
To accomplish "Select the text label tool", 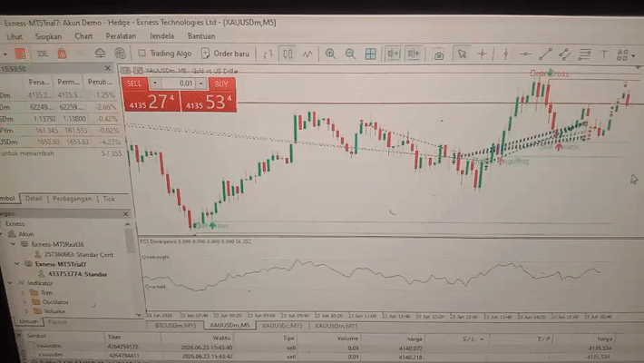I will 604,54.
